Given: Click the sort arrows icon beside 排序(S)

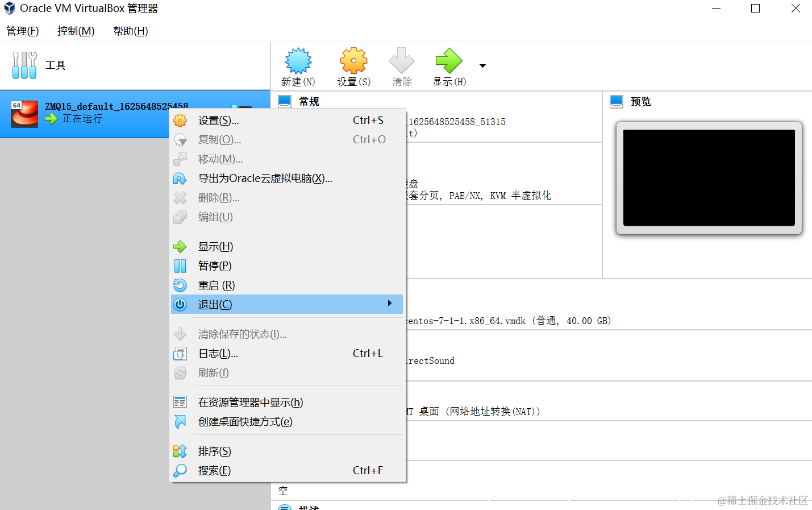Looking at the screenshot, I should click(180, 451).
